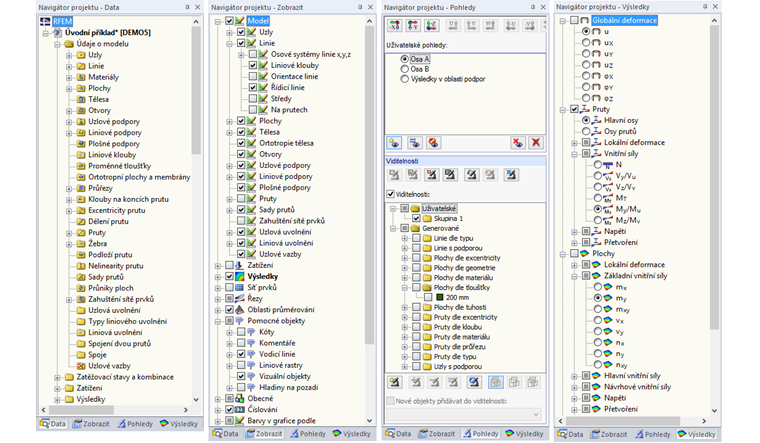Toggle the Viditelnosti checkbox in Pohledy panel

coord(391,194)
